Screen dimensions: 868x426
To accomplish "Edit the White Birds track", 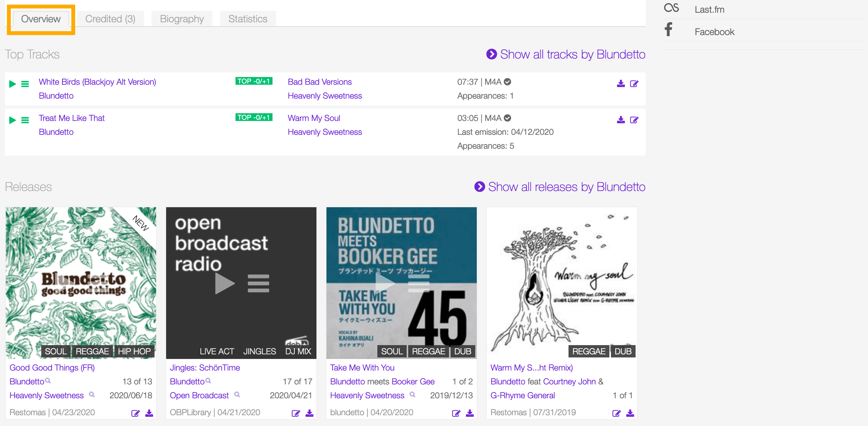I will coord(634,84).
